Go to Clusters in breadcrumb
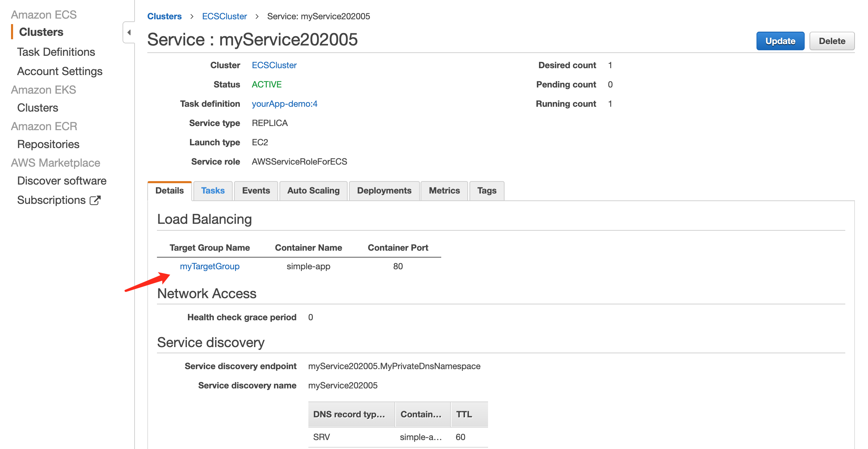This screenshot has height=449, width=868. (x=165, y=17)
